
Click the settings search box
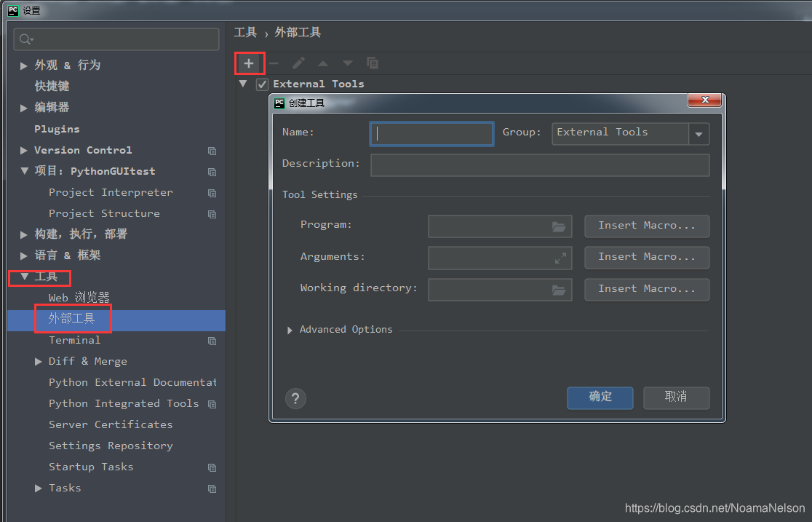pyautogui.click(x=116, y=39)
